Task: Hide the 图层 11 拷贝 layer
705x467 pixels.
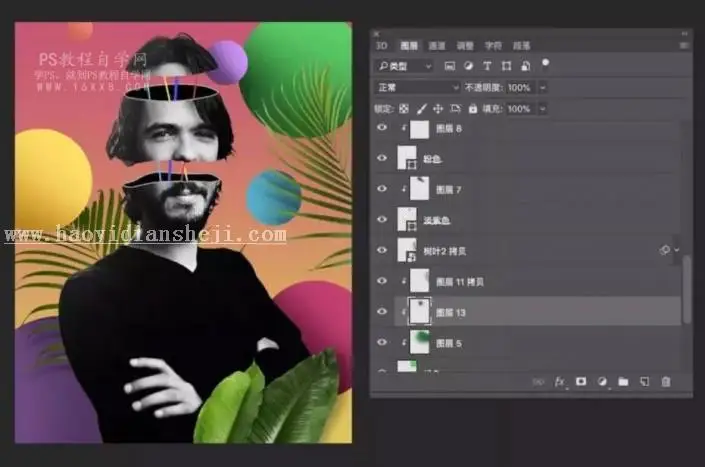Action: coord(382,281)
